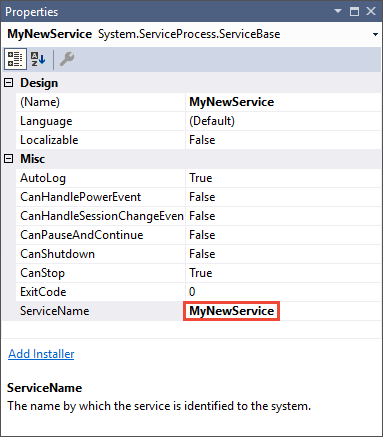383x437 pixels.
Task: Select the CanPauseAndContinue property row
Action: tap(198, 235)
